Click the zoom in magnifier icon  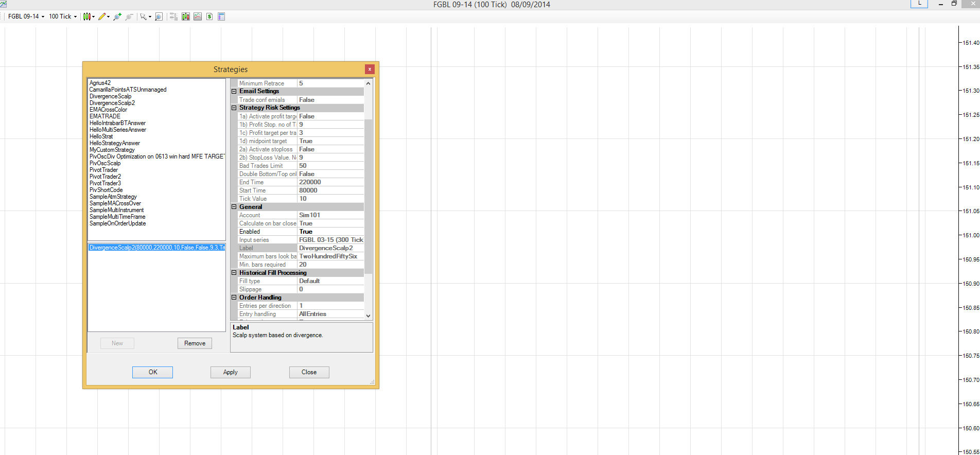click(117, 16)
